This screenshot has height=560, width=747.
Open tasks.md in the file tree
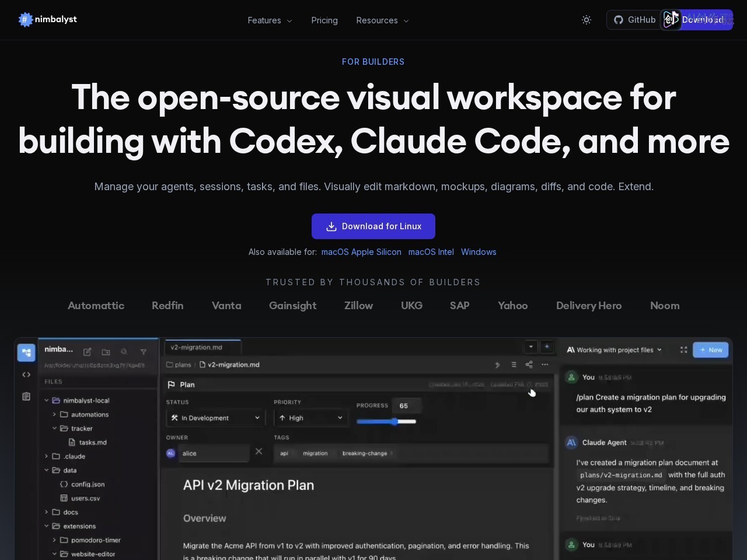coord(88,443)
